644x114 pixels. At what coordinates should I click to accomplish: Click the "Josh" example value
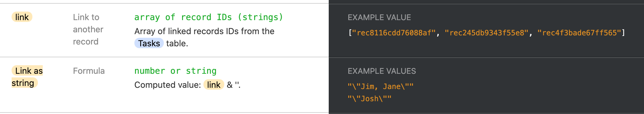click(370, 99)
